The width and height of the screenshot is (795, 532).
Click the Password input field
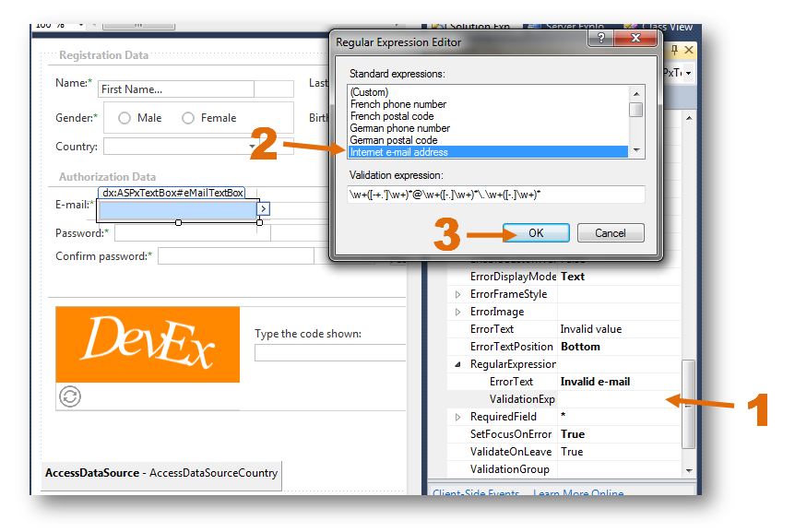click(x=193, y=233)
